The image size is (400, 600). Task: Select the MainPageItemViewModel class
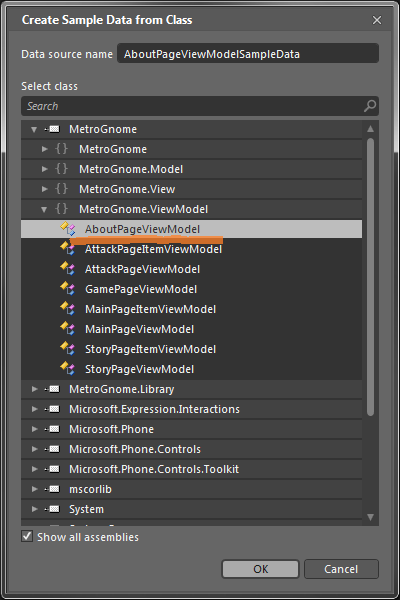point(191,309)
